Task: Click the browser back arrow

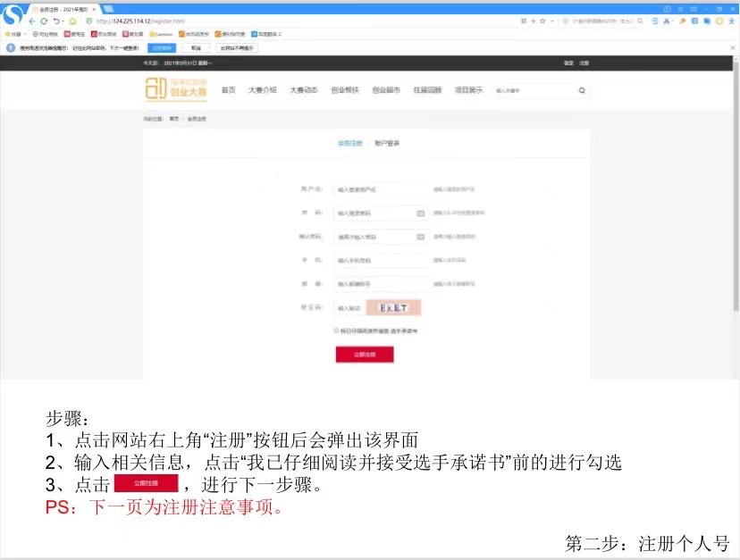Action: pos(31,21)
